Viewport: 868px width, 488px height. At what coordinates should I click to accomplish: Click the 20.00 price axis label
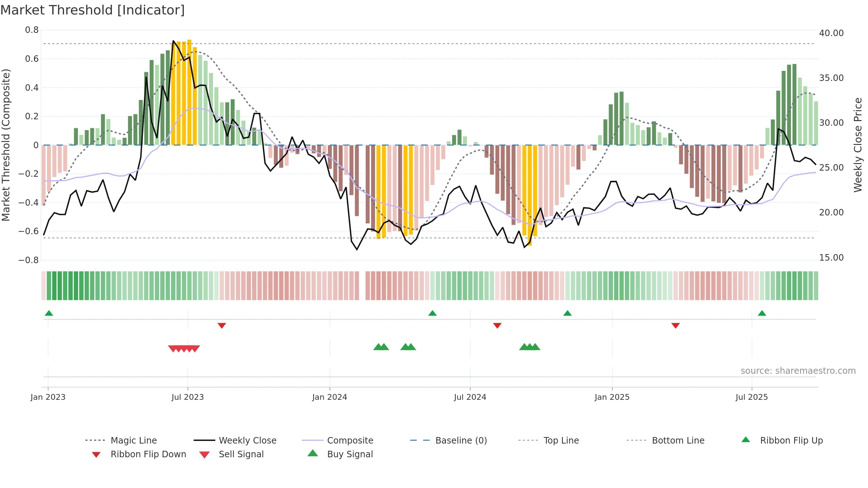click(831, 213)
